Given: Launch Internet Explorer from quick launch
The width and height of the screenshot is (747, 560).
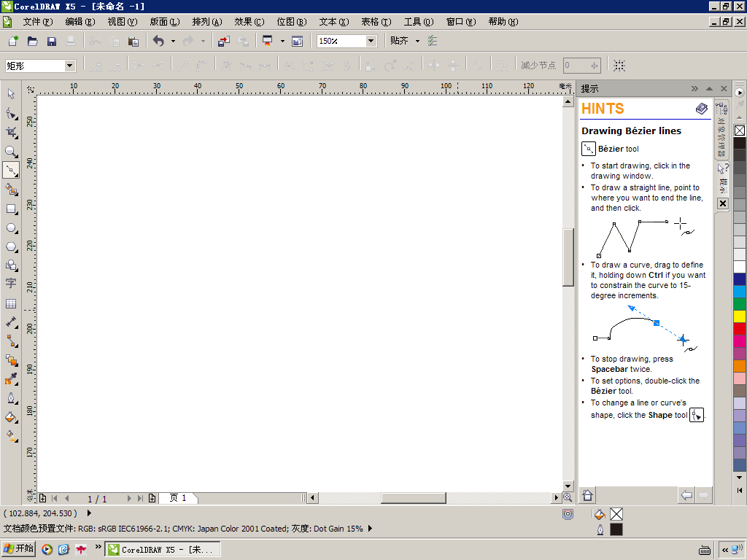Looking at the screenshot, I should tap(64, 550).
